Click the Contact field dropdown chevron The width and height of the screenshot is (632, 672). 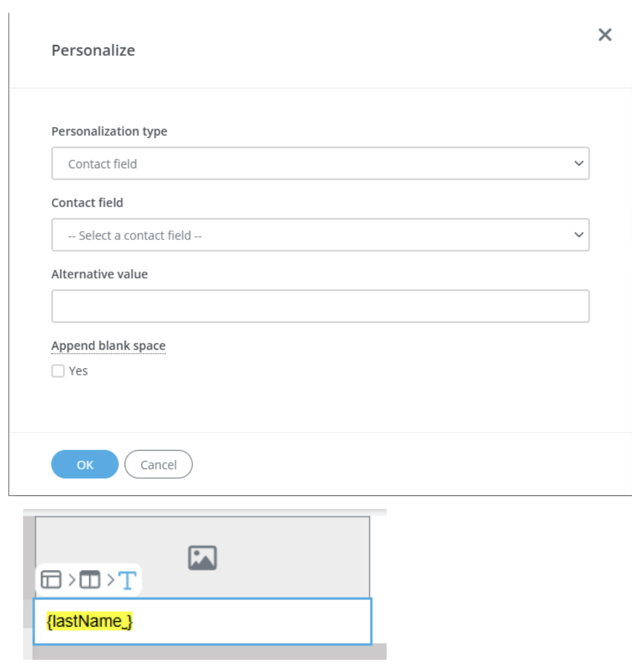[x=579, y=235]
